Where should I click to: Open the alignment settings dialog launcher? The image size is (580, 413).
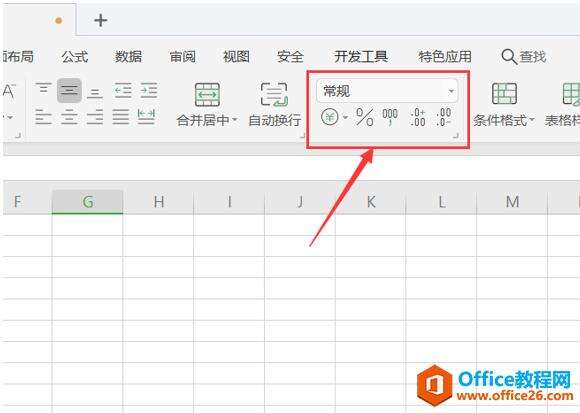click(302, 136)
